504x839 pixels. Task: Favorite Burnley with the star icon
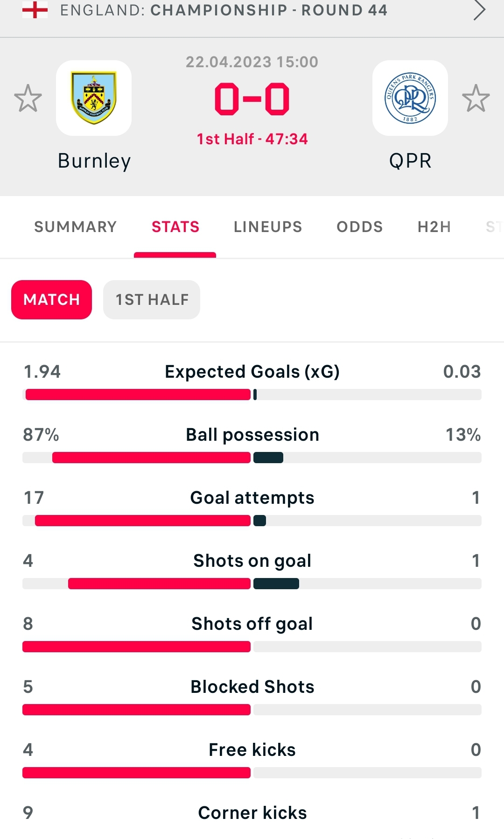pos(28,98)
